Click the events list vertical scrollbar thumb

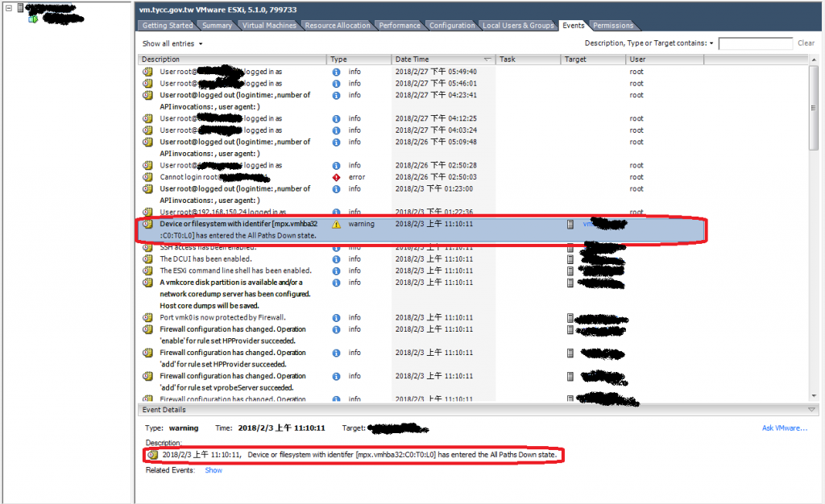(814, 108)
